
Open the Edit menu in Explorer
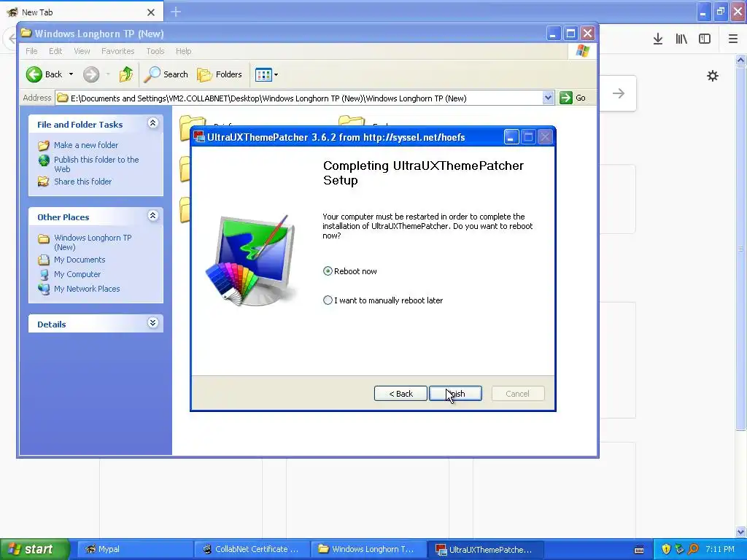pos(55,51)
